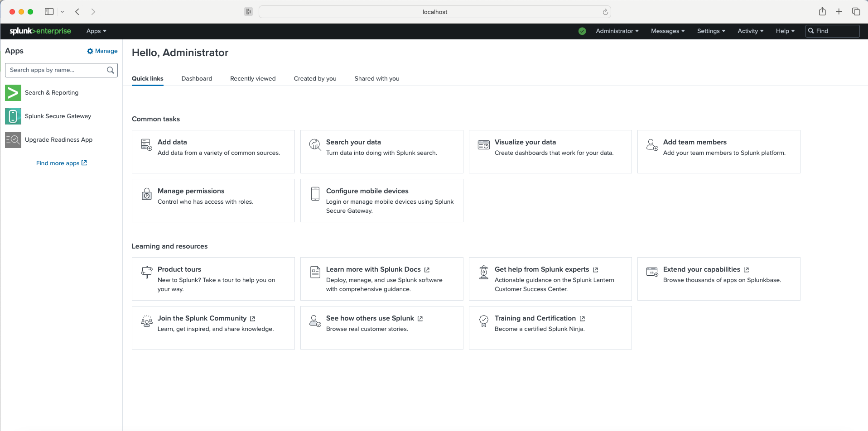
Task: Click the Search your data card icon
Action: tap(315, 145)
